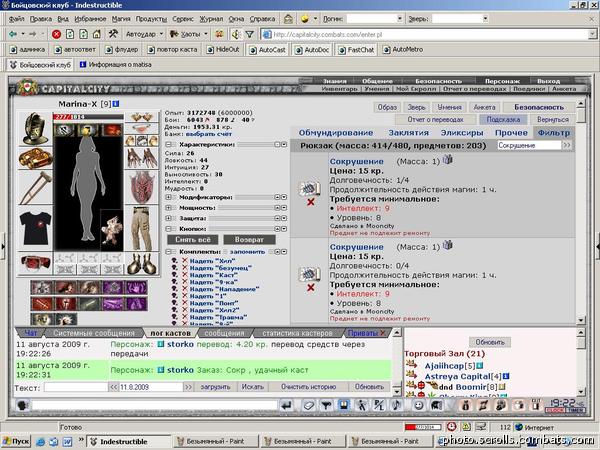The width and height of the screenshot is (600, 450).
Task: Switch to Информация о matisa tab
Action: pyautogui.click(x=116, y=65)
